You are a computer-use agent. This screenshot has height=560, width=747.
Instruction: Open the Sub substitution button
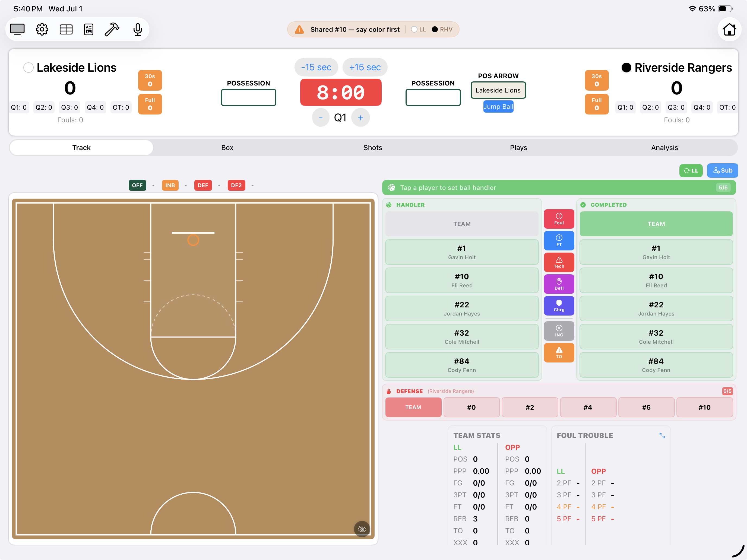coord(722,170)
